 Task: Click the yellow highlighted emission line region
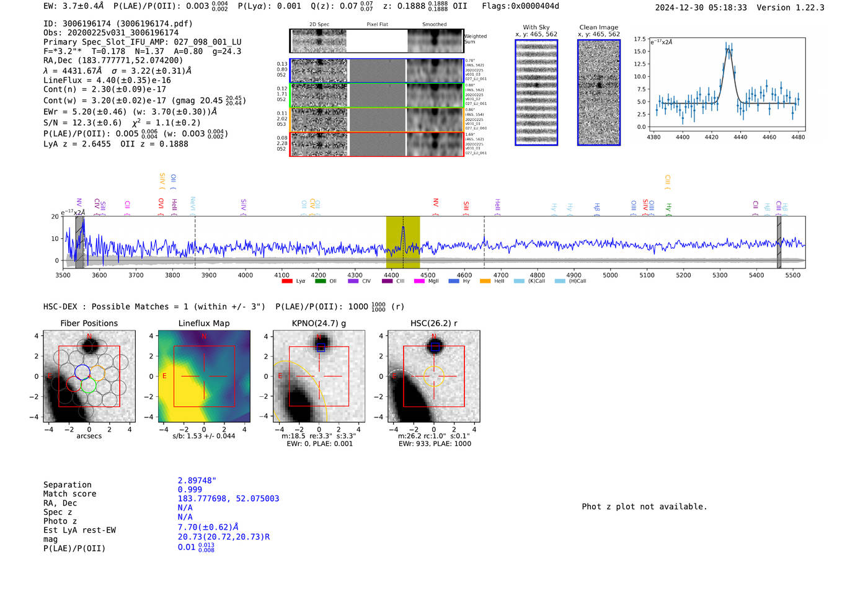click(x=403, y=242)
